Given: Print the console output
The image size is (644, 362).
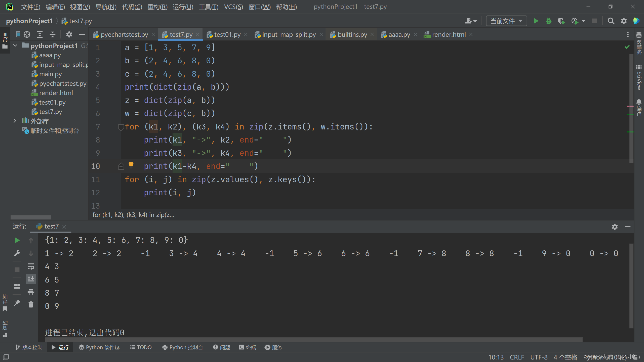Looking at the screenshot, I should 31,292.
